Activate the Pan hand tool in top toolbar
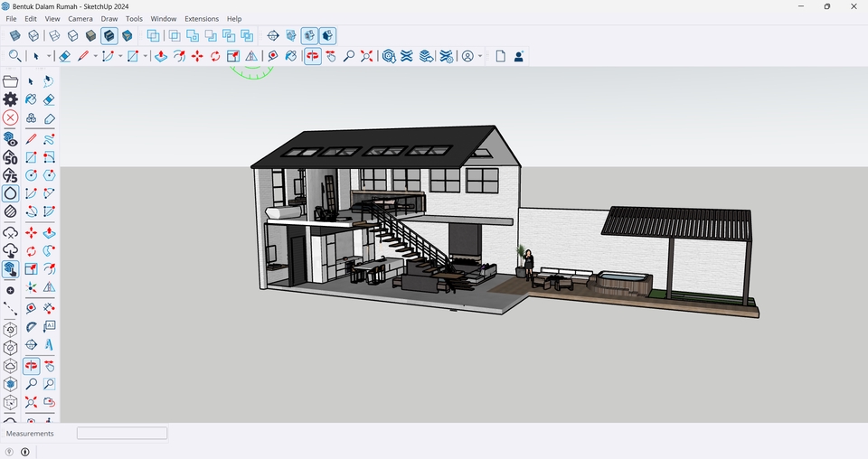The height and width of the screenshot is (459, 868). (x=331, y=56)
